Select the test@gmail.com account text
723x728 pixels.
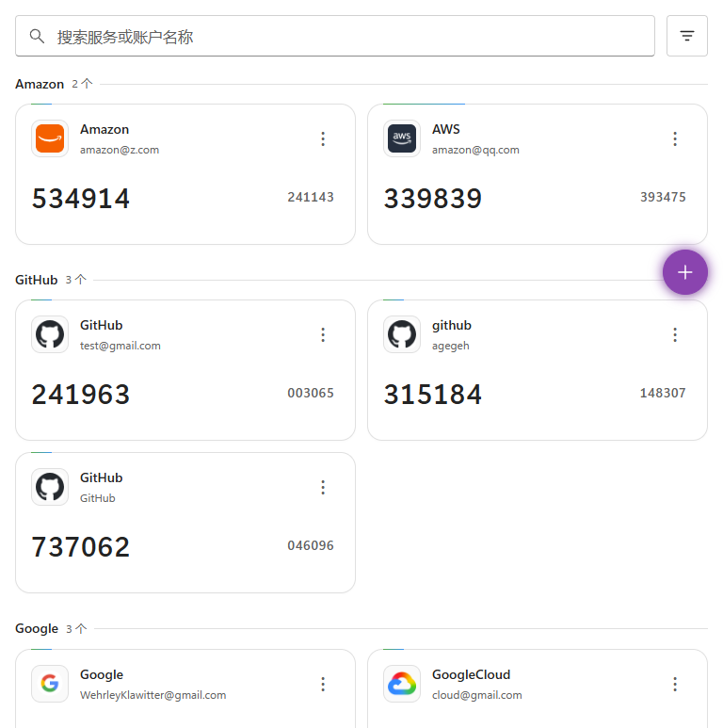click(120, 346)
